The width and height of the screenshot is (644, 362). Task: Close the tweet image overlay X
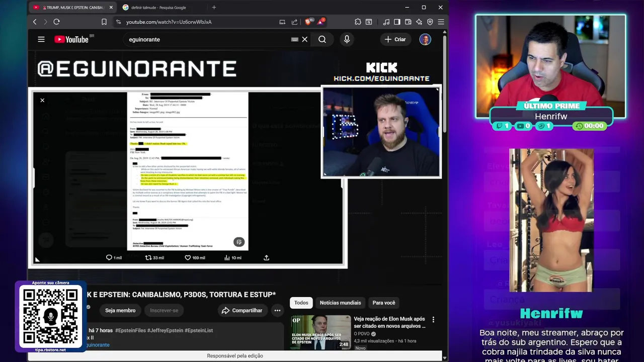coord(42,100)
